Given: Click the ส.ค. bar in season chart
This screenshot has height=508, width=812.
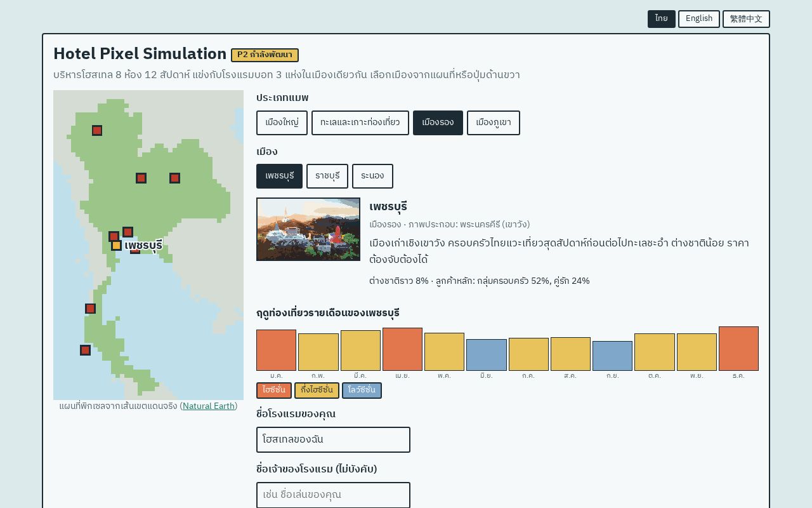Looking at the screenshot, I should (570, 354).
